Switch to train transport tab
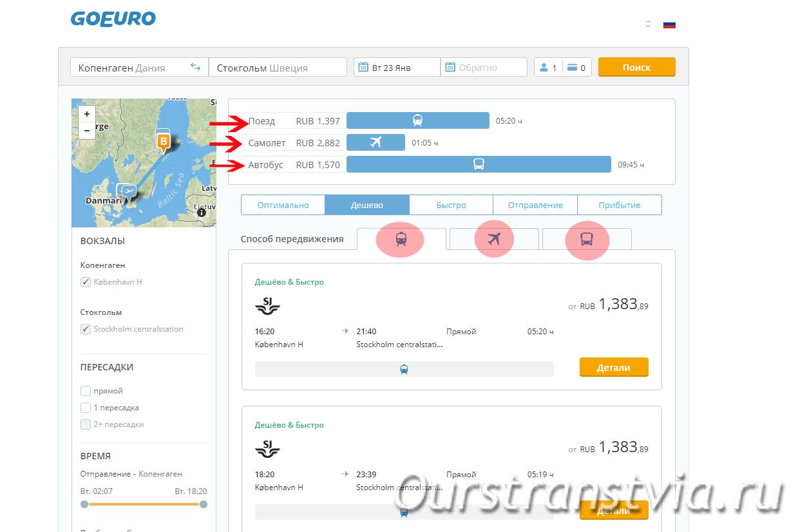This screenshot has width=798, height=532. (x=401, y=239)
